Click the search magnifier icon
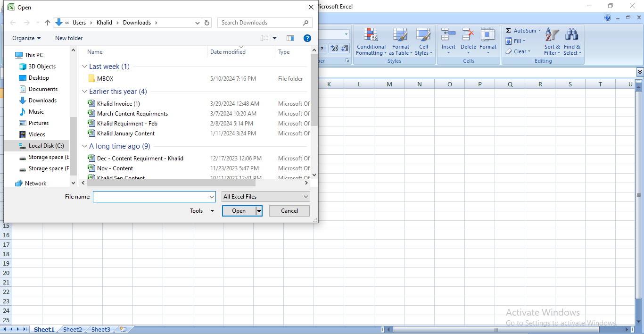The width and height of the screenshot is (644, 334). (306, 23)
